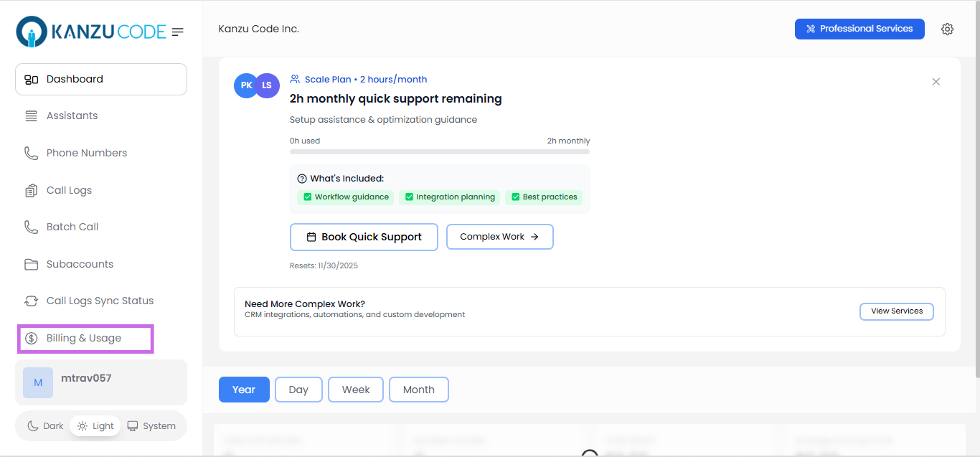Switch theme to Light
This screenshot has height=457, width=980.
[95, 426]
